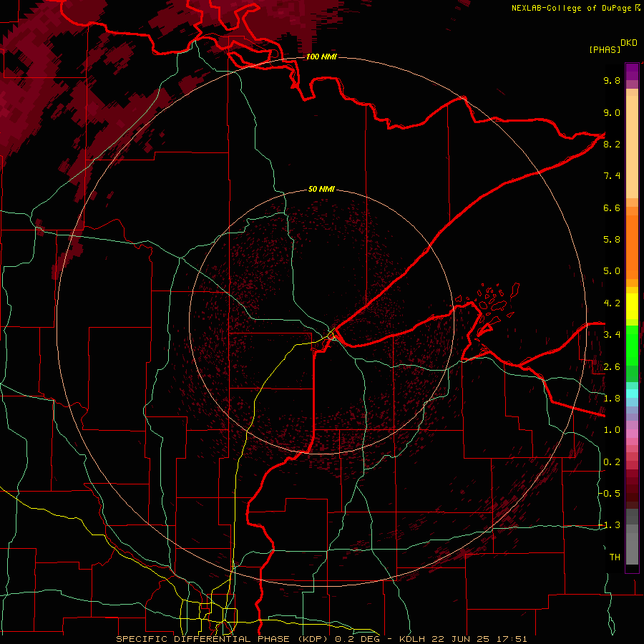Select the 4.2 legend value

(x=612, y=303)
